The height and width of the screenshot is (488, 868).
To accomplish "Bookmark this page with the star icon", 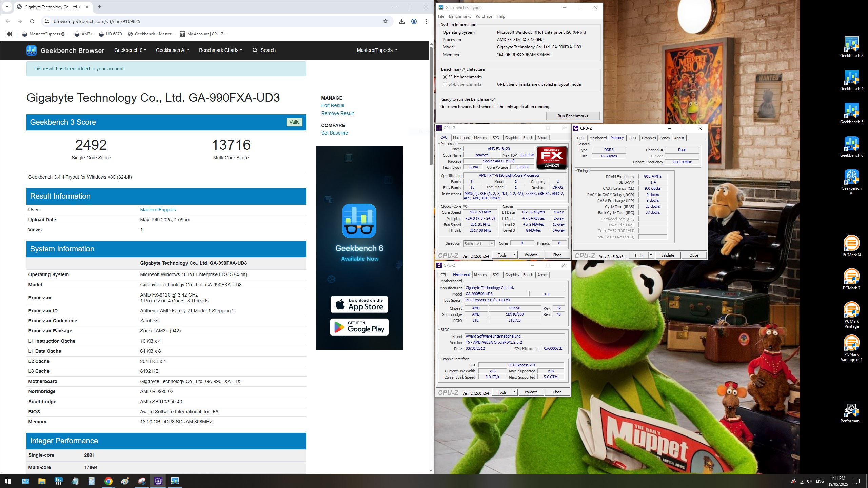I will click(x=386, y=21).
